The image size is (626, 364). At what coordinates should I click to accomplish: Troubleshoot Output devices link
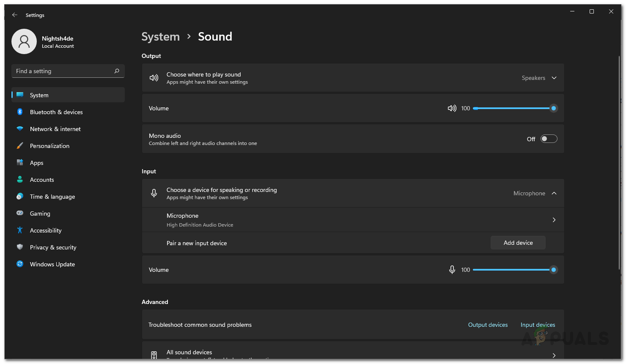tap(488, 325)
